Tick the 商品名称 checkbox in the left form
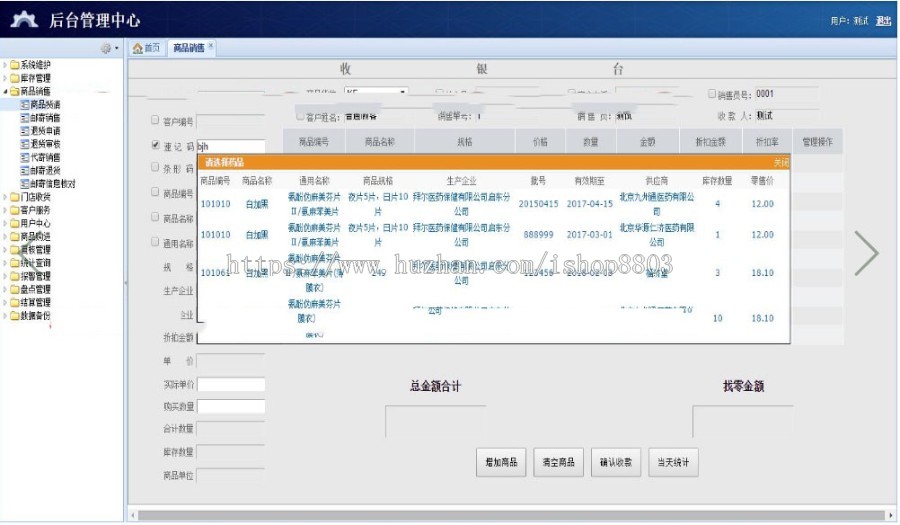Screen dimensions: 900x525 [155, 217]
